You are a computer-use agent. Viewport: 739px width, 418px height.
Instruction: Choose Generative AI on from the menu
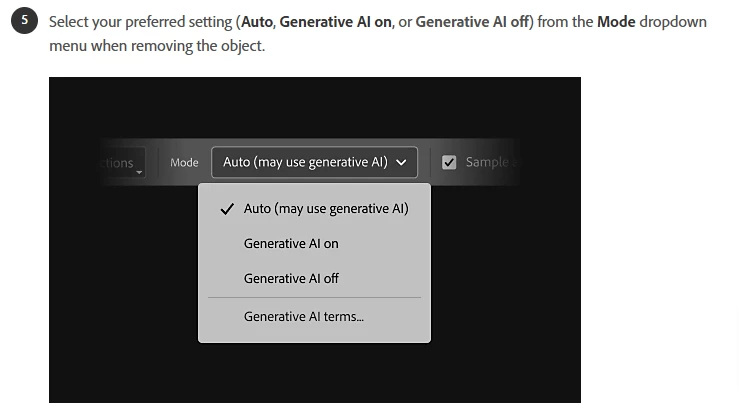pyautogui.click(x=291, y=243)
